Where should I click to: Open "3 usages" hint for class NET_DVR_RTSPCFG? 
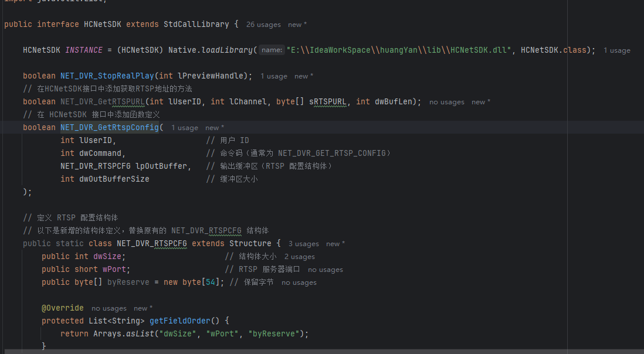tap(303, 244)
